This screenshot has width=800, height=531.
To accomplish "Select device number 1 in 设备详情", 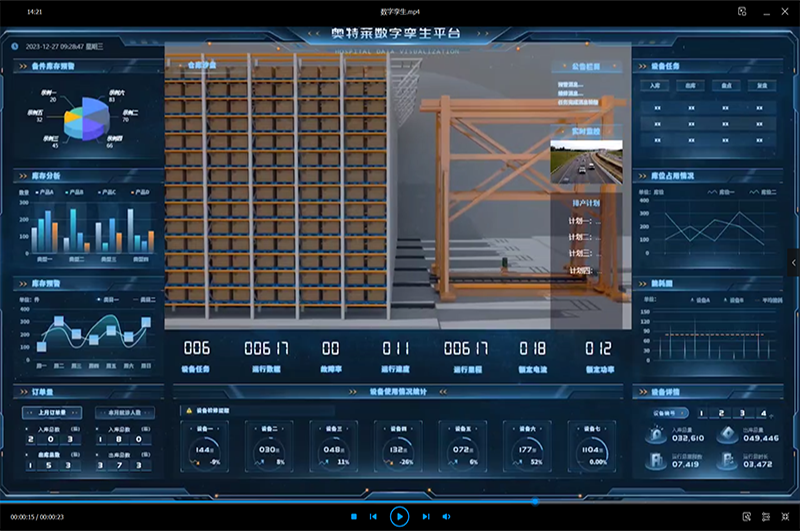I will click(702, 412).
